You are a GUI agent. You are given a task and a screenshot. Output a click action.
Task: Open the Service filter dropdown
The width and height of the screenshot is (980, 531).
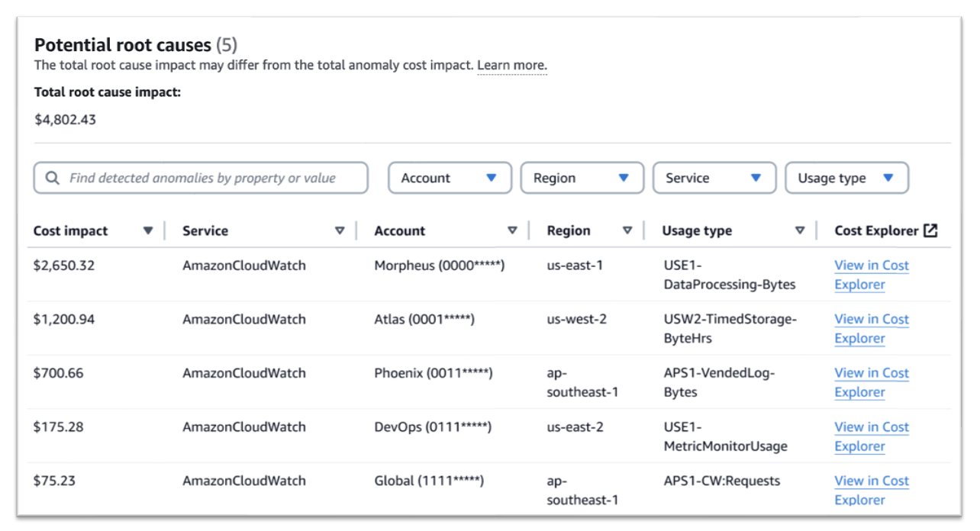[x=714, y=177]
